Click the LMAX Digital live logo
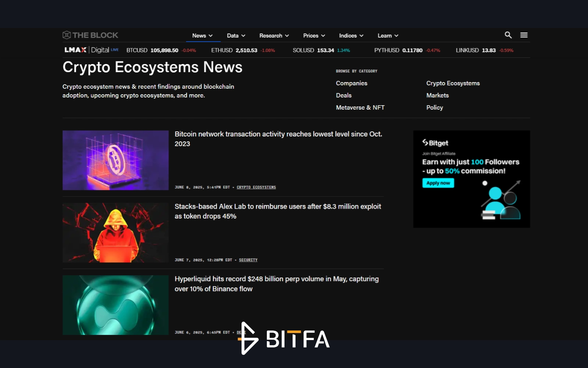 [x=92, y=50]
